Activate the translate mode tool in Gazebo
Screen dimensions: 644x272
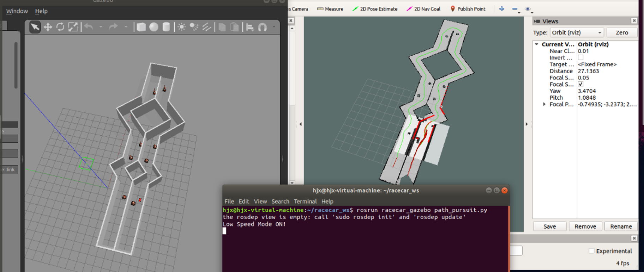(48, 27)
